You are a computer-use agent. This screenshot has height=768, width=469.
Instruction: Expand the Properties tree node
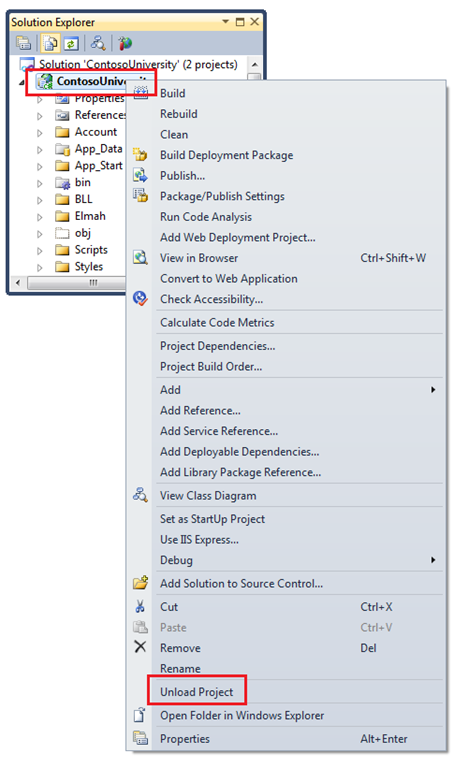(40, 99)
